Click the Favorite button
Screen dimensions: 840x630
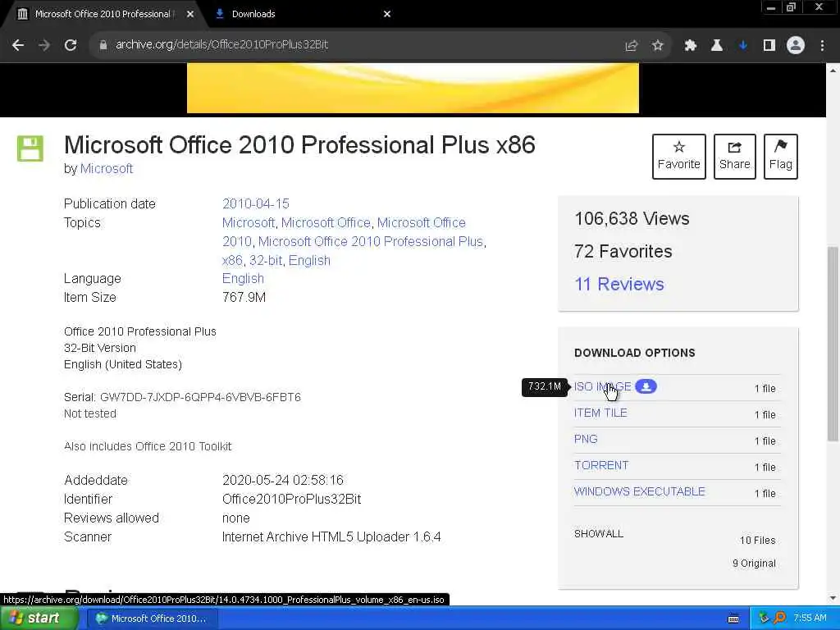pyautogui.click(x=678, y=157)
